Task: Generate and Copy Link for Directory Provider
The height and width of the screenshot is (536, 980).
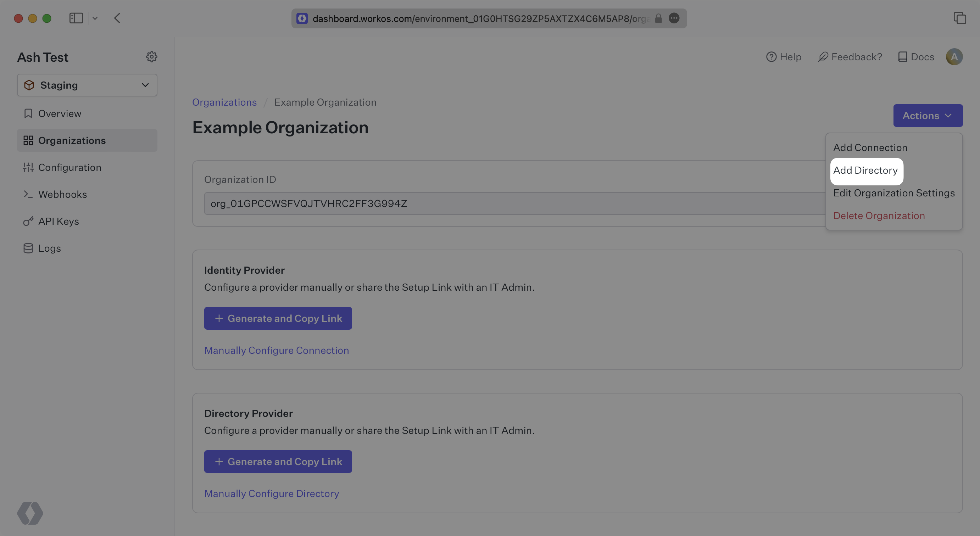Action: pyautogui.click(x=278, y=462)
